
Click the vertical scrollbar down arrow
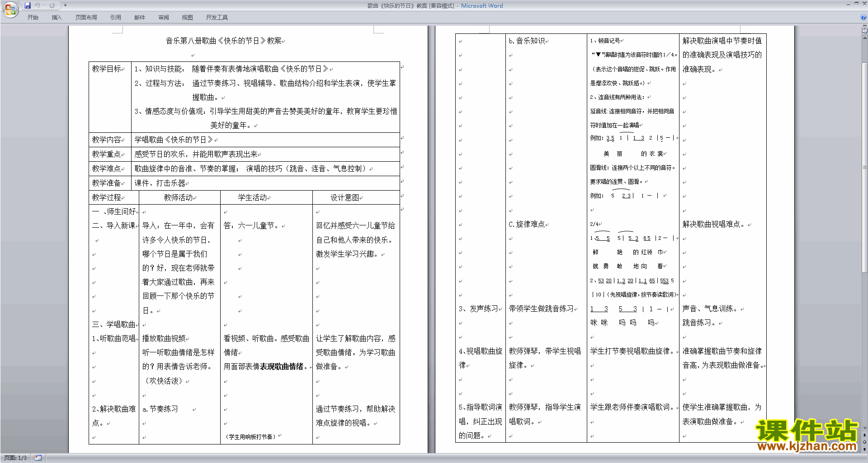(x=865, y=428)
